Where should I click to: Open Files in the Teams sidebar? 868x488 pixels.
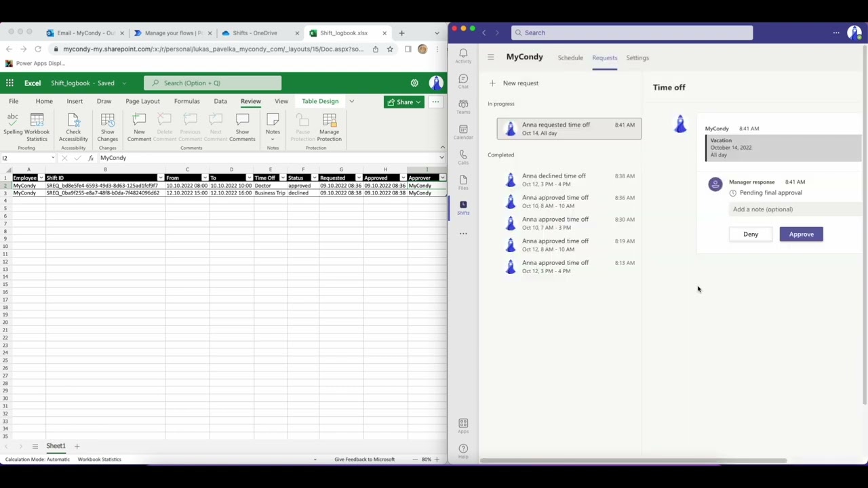click(463, 182)
